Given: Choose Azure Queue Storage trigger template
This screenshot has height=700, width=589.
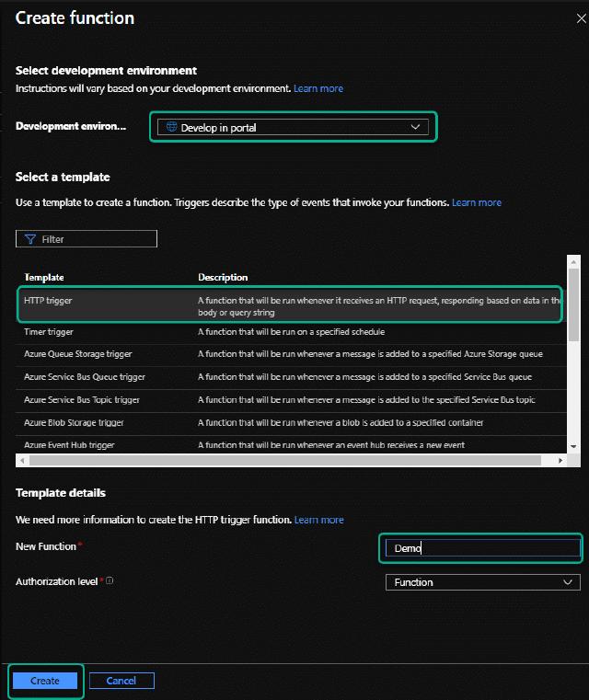Looking at the screenshot, I should [78, 354].
